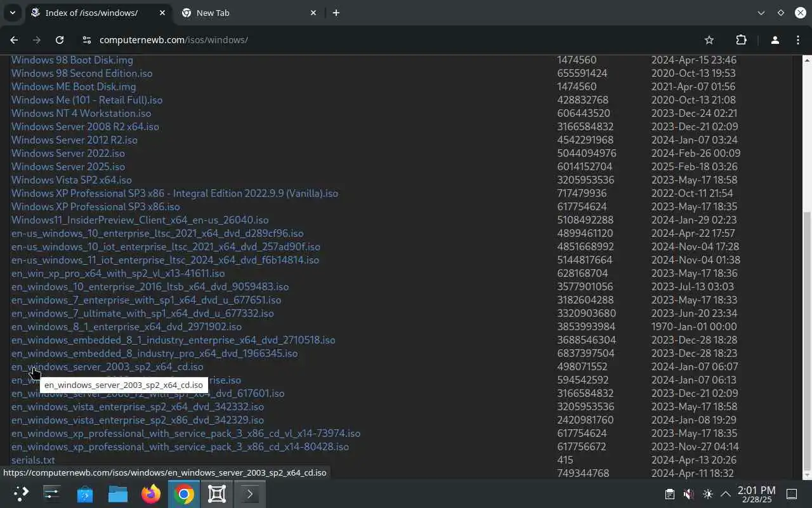Launch Firefox from the taskbar

(151, 494)
